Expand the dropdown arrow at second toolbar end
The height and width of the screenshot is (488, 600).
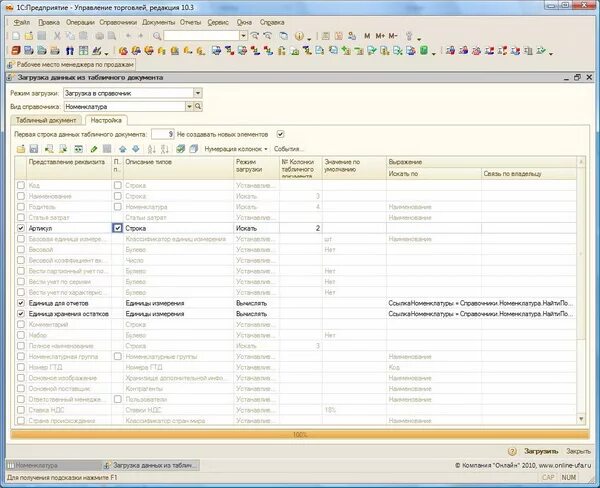click(x=551, y=53)
